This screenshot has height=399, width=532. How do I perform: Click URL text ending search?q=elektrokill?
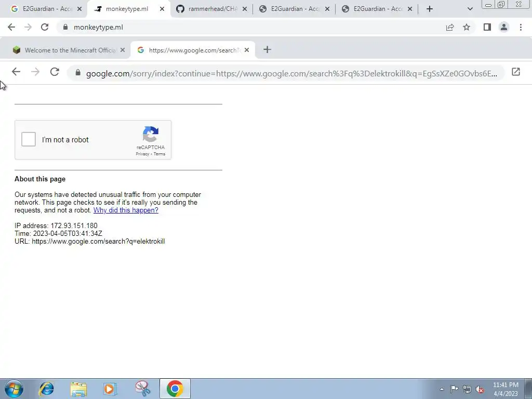(x=89, y=241)
